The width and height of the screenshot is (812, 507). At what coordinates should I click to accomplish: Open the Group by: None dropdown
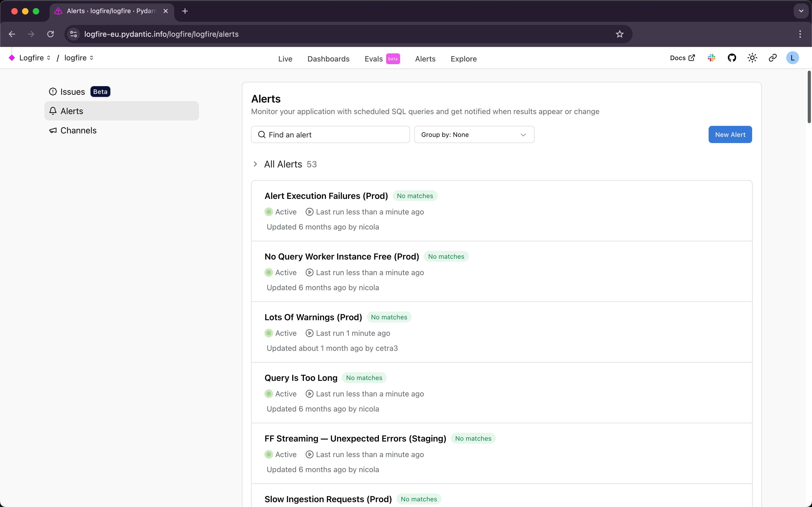tap(474, 135)
